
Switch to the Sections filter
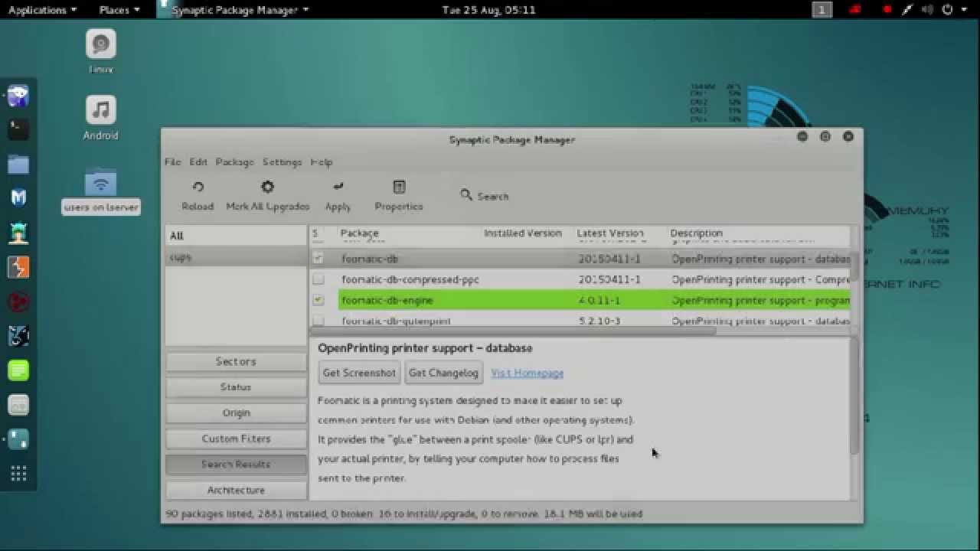coord(236,361)
